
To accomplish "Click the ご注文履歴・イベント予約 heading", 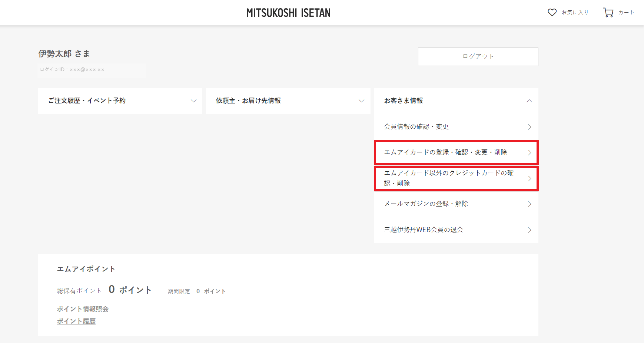I will tap(87, 101).
